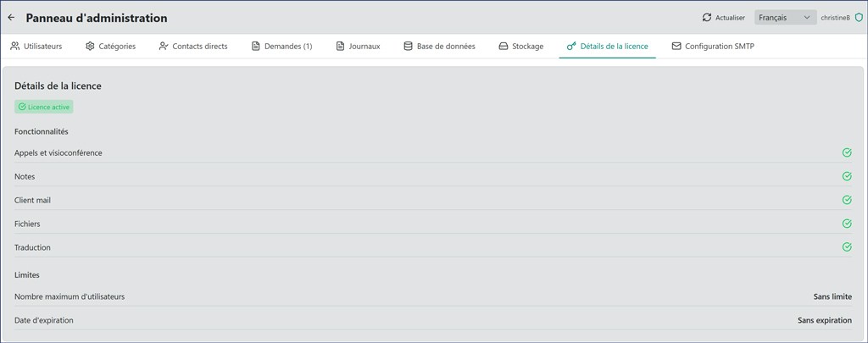Click the Utilisateurs people icon
Image resolution: width=868 pixels, height=343 pixels.
click(x=15, y=47)
